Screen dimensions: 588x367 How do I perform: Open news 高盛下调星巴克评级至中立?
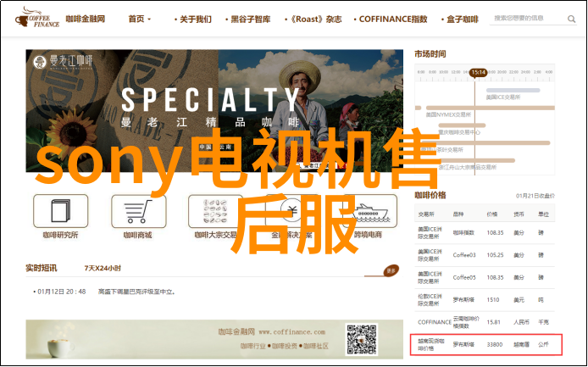[x=136, y=292]
